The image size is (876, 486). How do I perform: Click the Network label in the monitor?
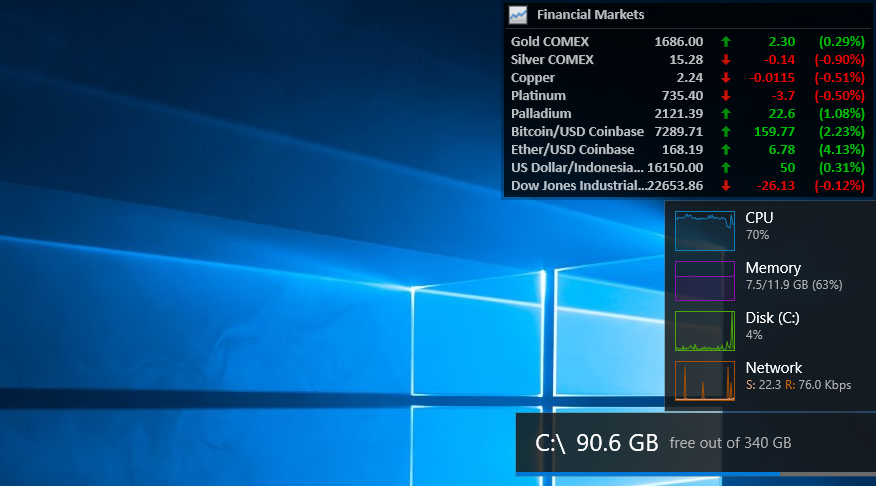[774, 368]
